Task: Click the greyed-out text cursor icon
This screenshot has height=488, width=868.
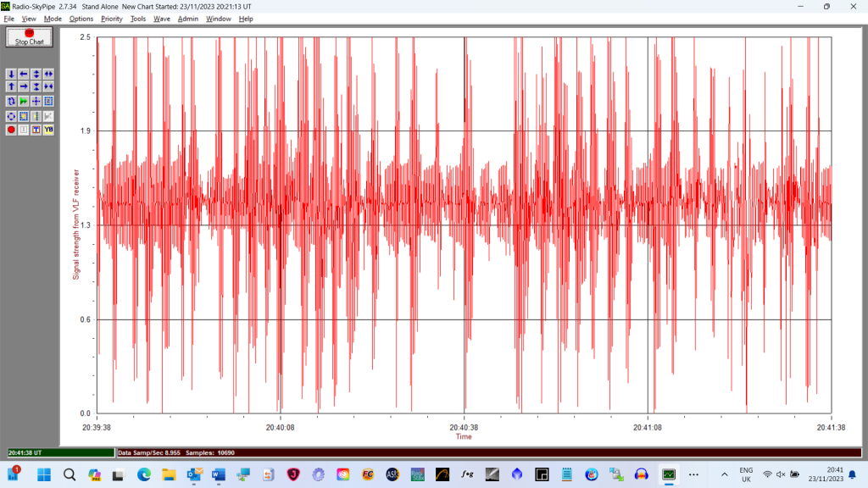Action: point(23,130)
